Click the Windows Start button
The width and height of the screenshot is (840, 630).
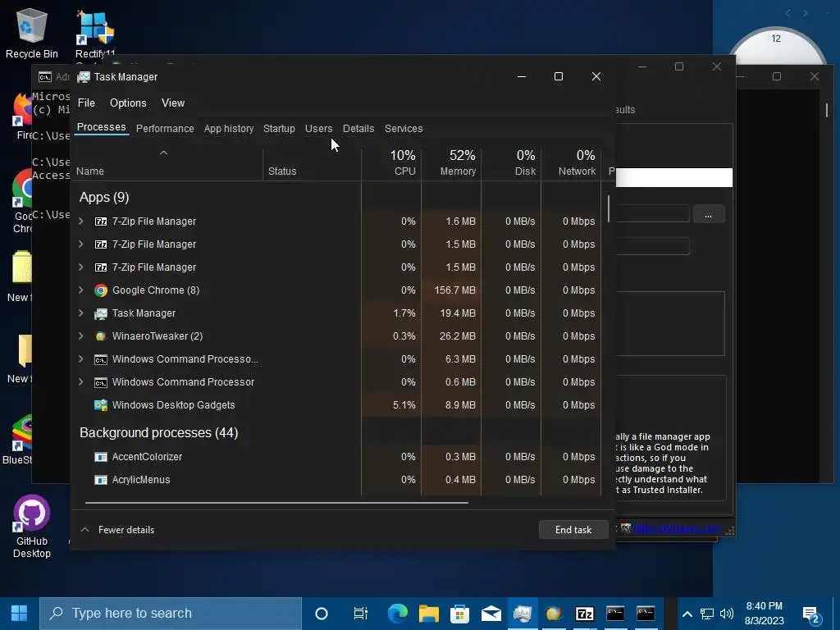coord(20,613)
